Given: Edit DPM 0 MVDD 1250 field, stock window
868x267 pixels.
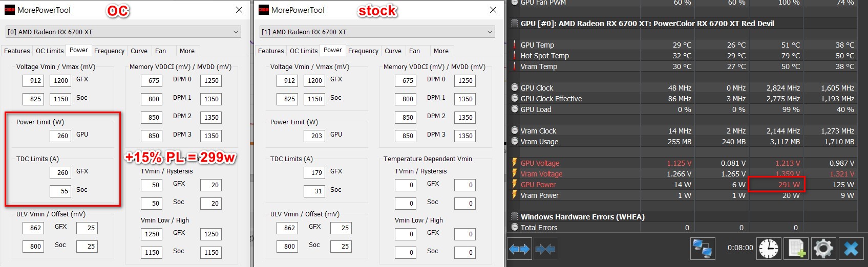Looking at the screenshot, I should 465,80.
